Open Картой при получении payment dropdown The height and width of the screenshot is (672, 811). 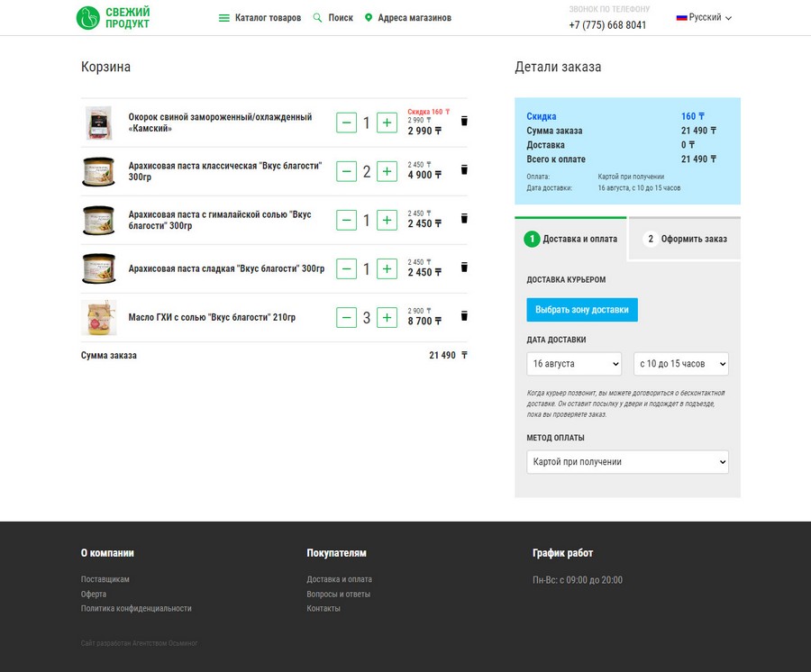(627, 461)
